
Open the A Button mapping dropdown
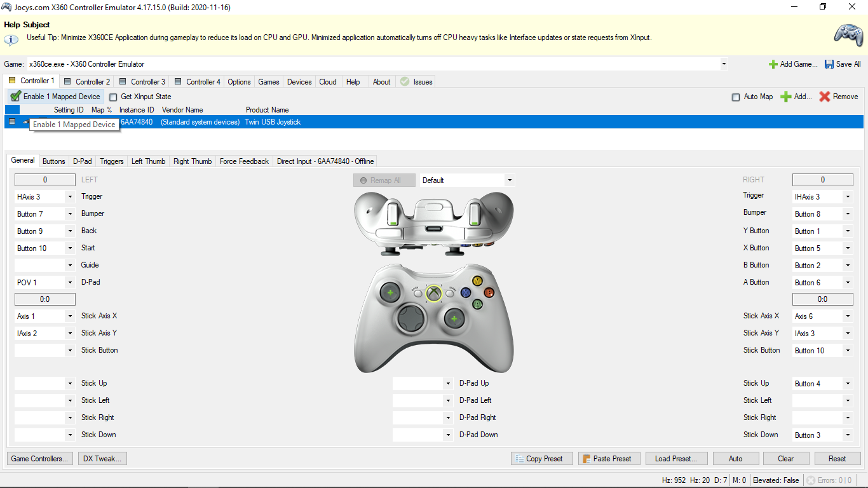[848, 283]
